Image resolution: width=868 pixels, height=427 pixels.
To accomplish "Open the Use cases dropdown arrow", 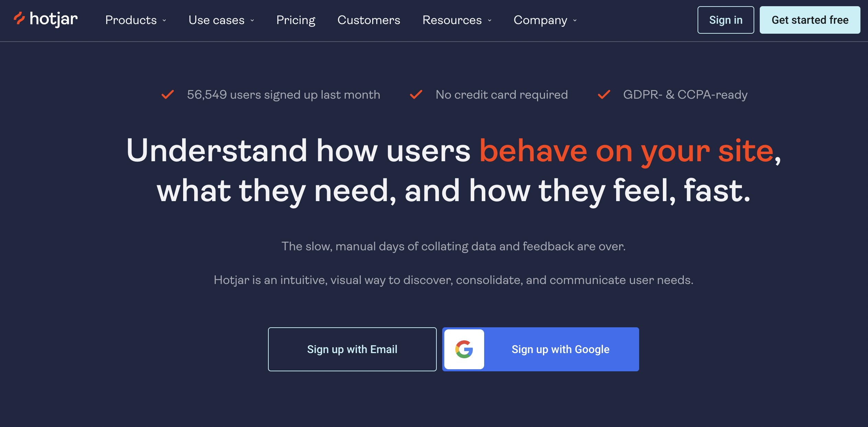I will pyautogui.click(x=252, y=20).
